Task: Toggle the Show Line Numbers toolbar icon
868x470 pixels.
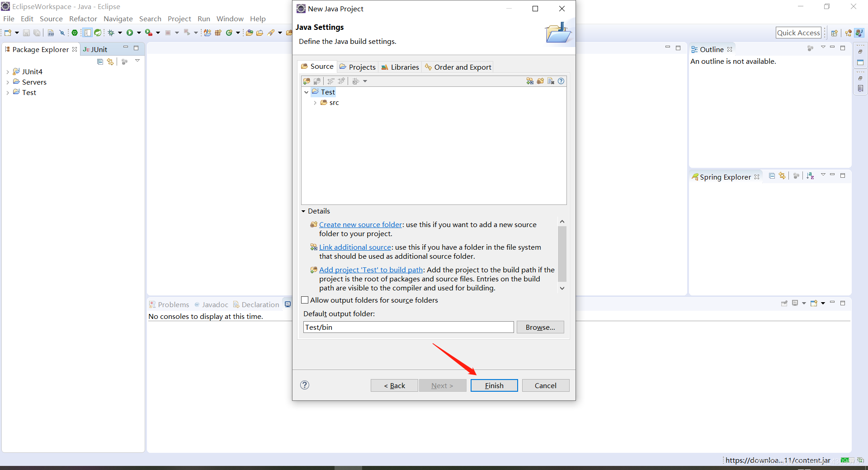Action: [x=87, y=33]
